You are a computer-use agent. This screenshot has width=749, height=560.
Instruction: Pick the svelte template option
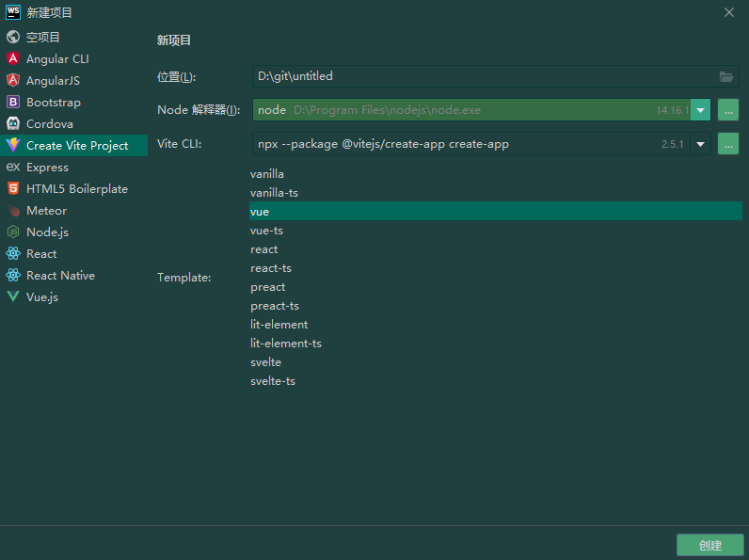[x=266, y=362]
